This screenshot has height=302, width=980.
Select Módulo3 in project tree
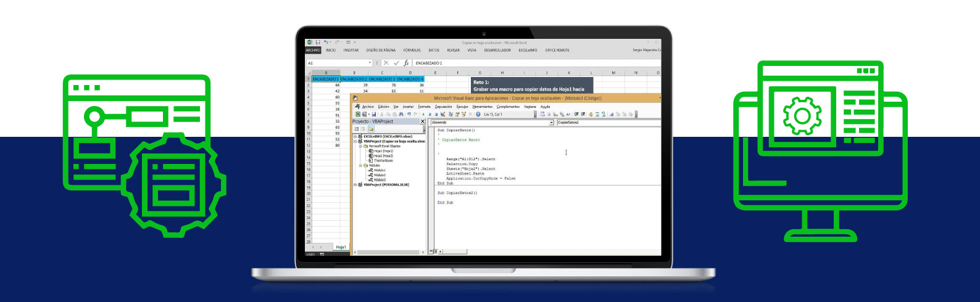coord(380,180)
